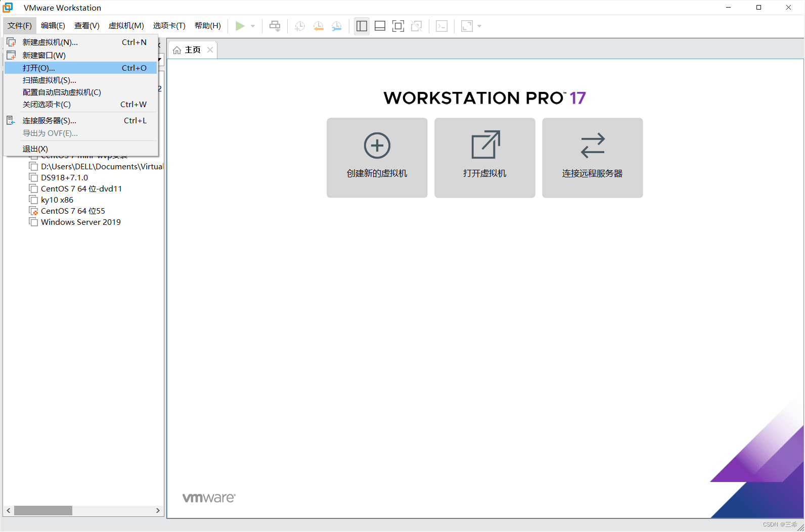Toggle the library sidebar view icon
This screenshot has width=805, height=532.
362,26
